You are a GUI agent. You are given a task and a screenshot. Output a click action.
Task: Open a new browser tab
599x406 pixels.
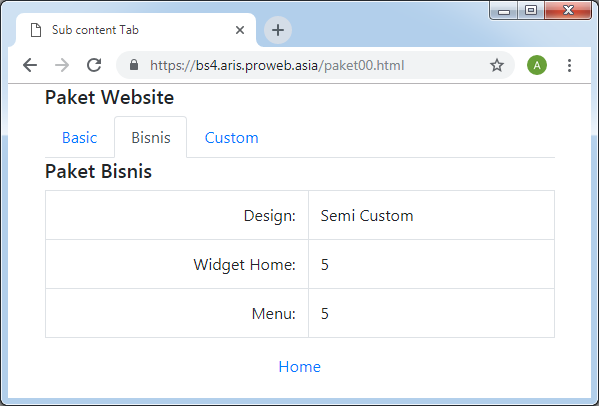(278, 30)
